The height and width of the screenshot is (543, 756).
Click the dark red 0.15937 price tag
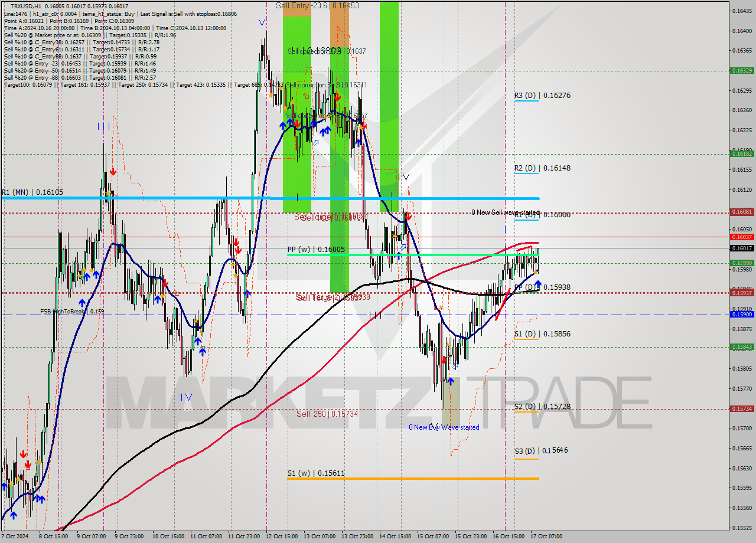click(x=742, y=293)
